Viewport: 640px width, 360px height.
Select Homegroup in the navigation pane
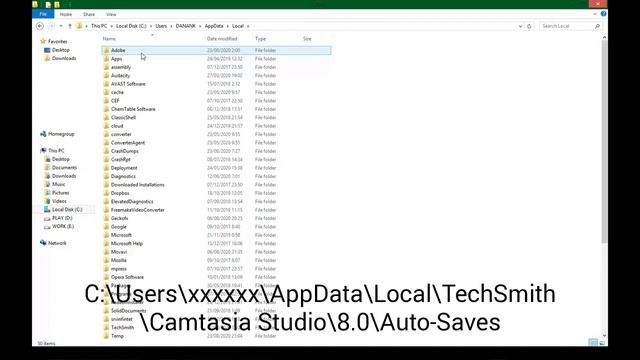tap(61, 134)
